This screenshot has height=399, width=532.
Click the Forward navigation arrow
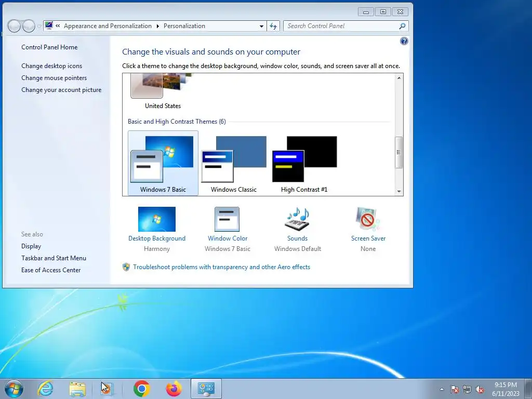[x=29, y=26]
